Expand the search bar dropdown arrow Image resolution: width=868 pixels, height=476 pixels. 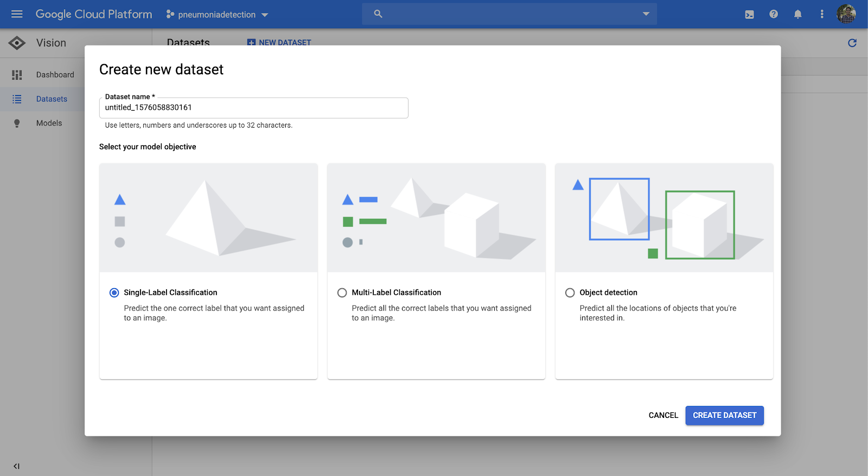coord(646,14)
